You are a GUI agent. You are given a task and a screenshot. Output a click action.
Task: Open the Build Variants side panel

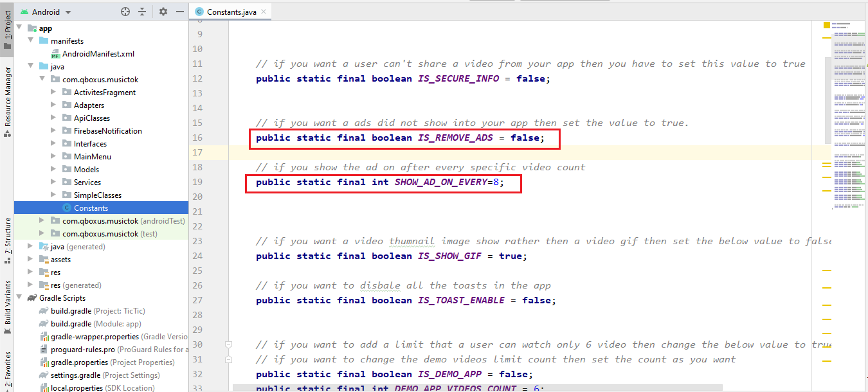7,307
